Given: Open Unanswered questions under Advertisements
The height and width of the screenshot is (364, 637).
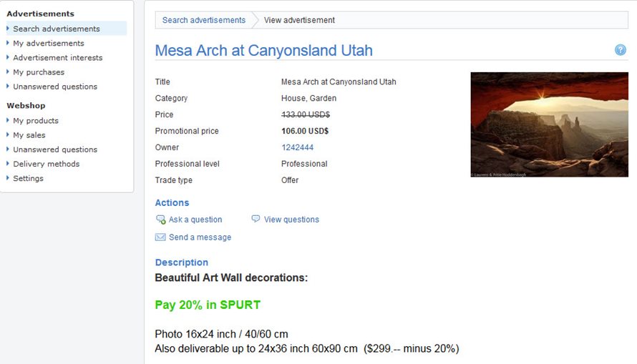Looking at the screenshot, I should [x=55, y=87].
